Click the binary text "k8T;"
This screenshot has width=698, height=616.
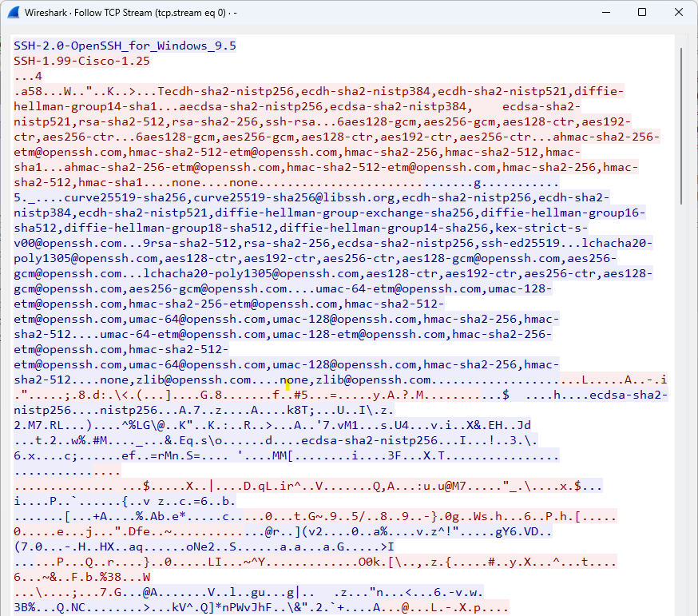click(x=301, y=410)
